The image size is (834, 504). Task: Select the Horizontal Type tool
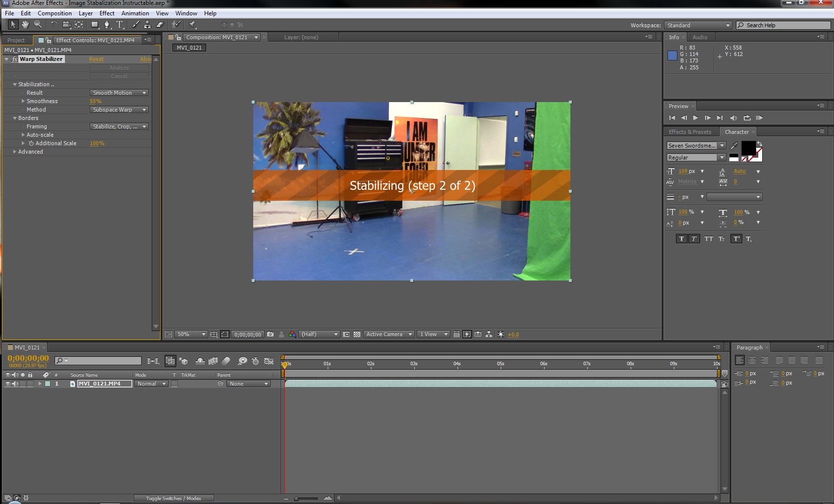coord(119,24)
